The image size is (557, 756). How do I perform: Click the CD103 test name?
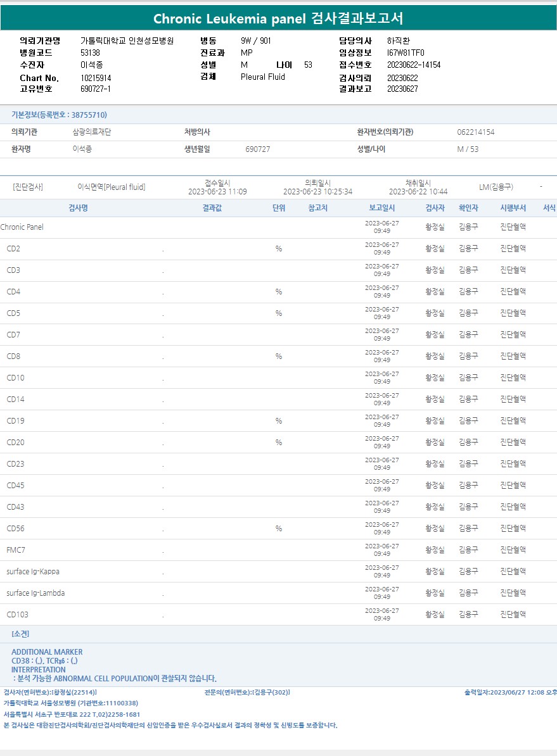[18, 615]
